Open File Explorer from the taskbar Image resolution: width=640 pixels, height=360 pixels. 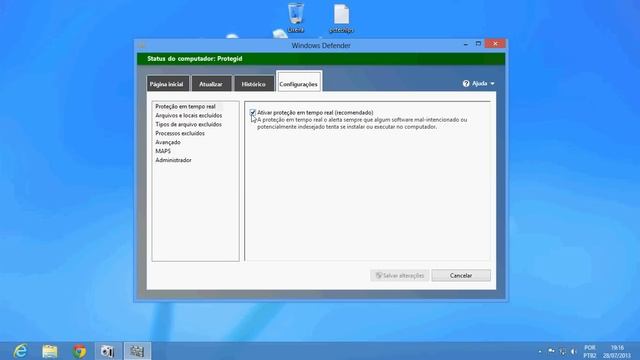click(50, 351)
